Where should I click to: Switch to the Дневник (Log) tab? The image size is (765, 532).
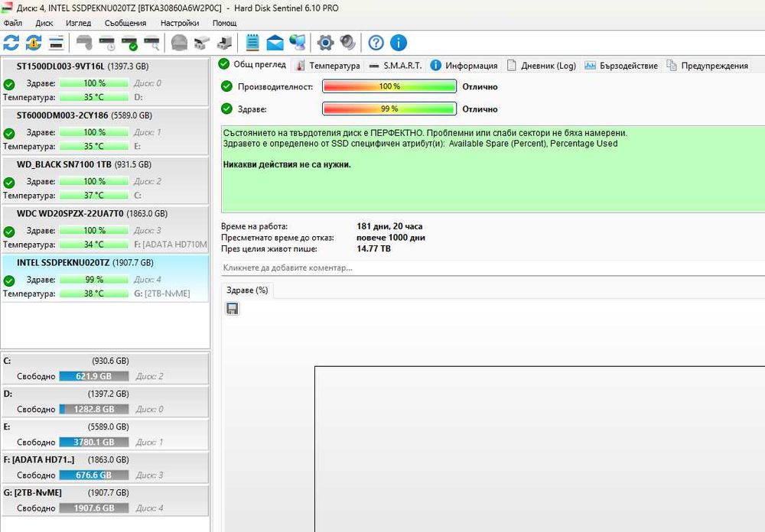tap(541, 65)
